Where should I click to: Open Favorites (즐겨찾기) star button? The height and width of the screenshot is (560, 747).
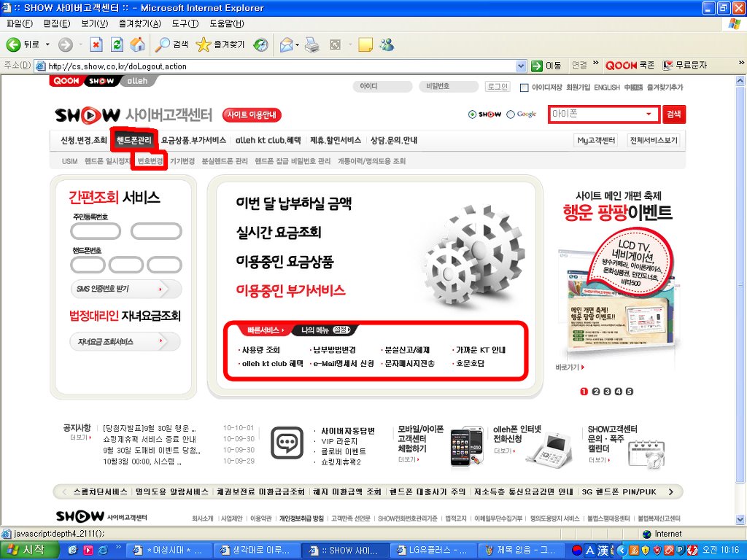point(220,44)
